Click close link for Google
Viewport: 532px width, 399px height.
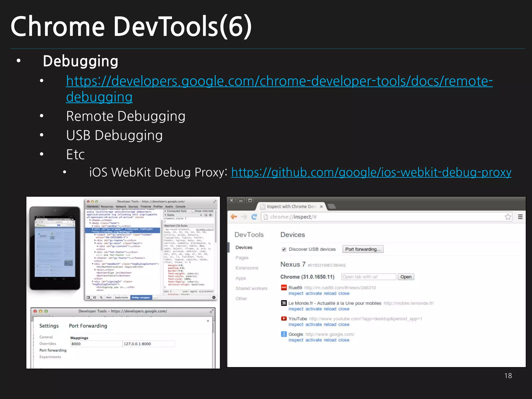tap(344, 340)
